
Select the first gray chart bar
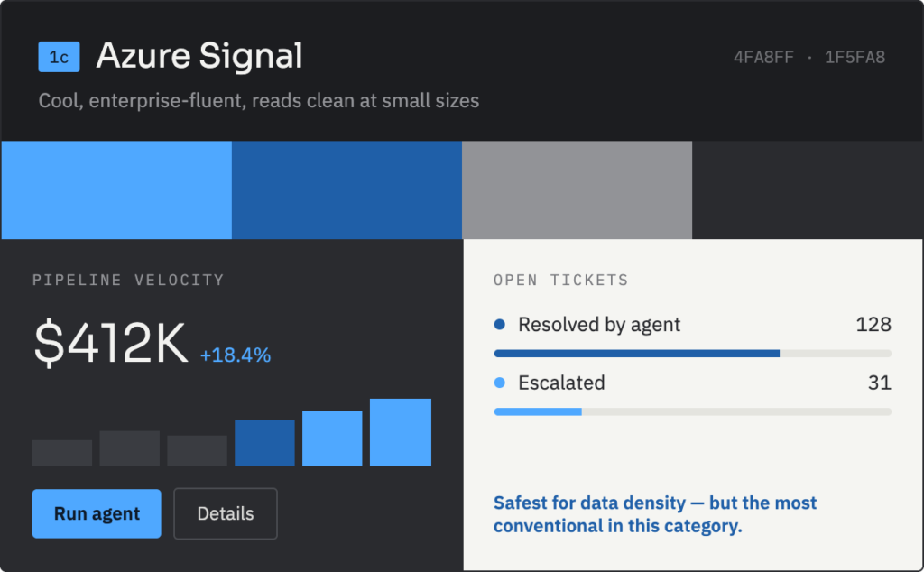tap(62, 453)
